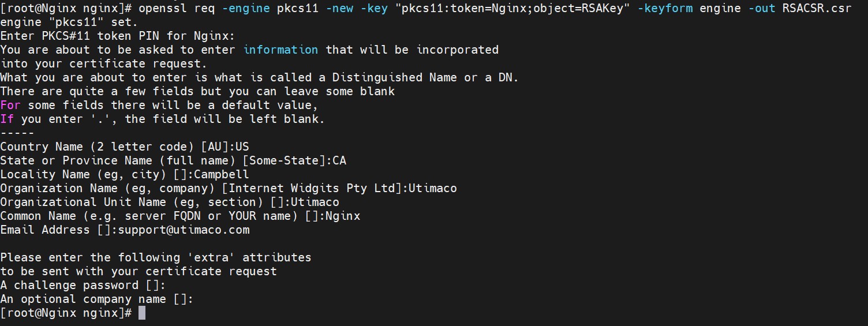Click the Organization Name value 'Utimaco'
This screenshot has height=326, width=868.
(x=433, y=189)
